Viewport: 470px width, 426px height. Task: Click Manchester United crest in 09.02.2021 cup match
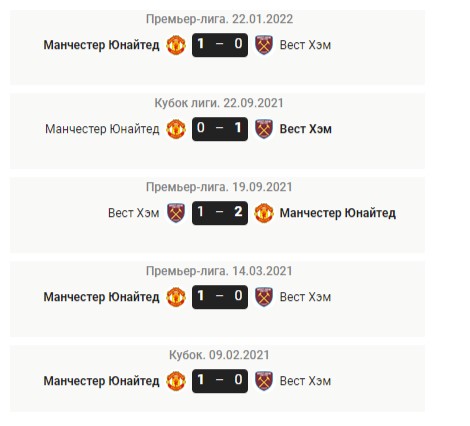point(176,381)
